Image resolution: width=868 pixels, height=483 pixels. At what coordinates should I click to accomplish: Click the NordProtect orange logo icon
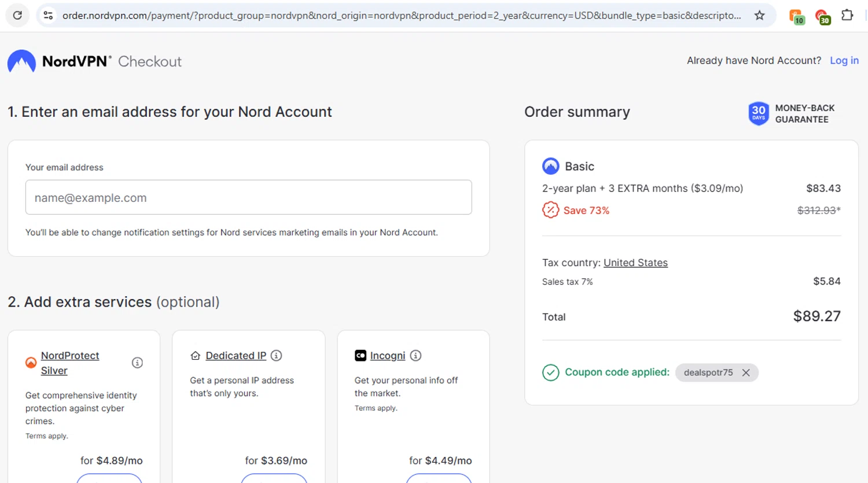(31, 363)
